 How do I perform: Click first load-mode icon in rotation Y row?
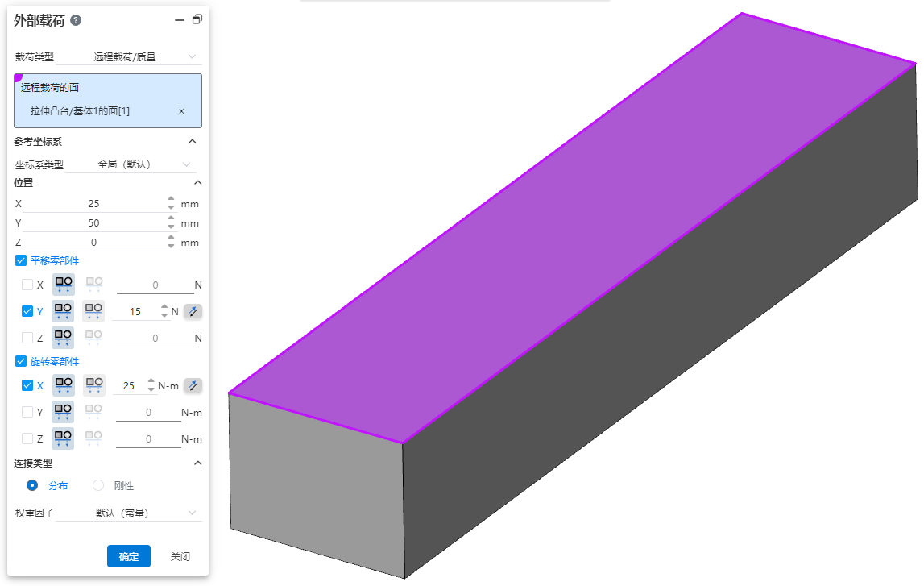[63, 412]
